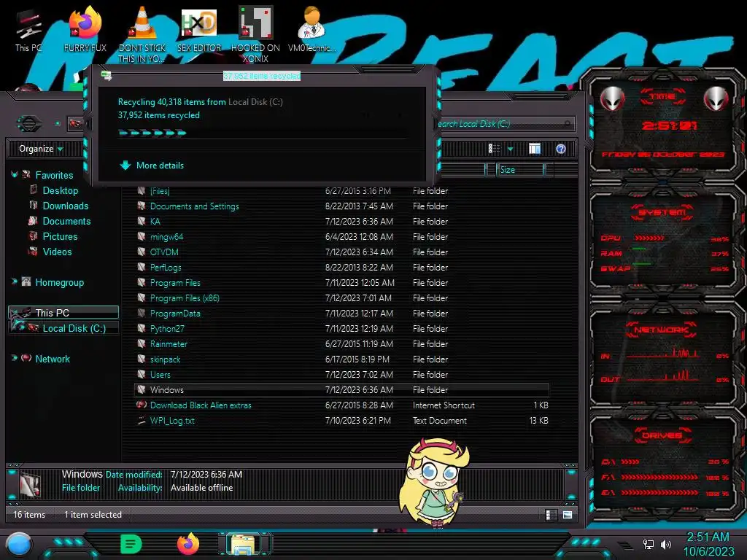Select the OTVDM folder
This screenshot has width=747, height=560.
341,252
